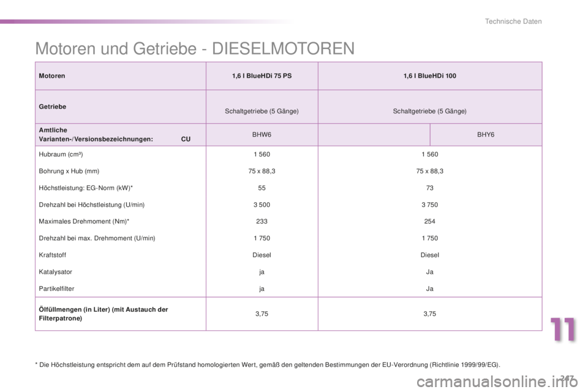Click the title 'Motoren und Getriebe - DIESELMOTOREN'
The width and height of the screenshot is (588, 392).
click(x=195, y=49)
